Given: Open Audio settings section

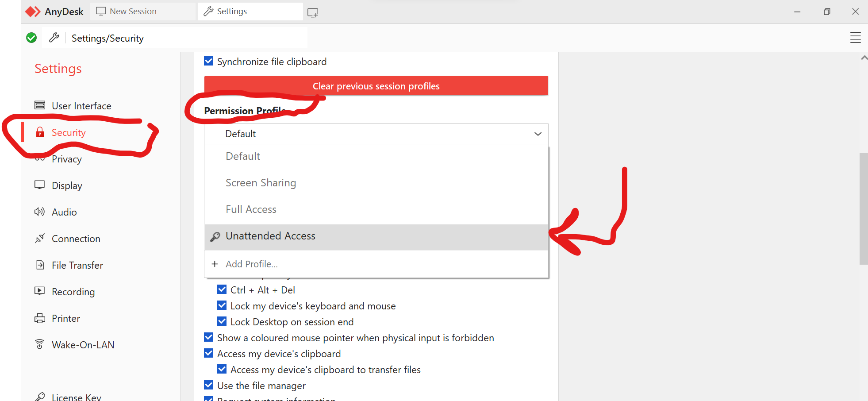Looking at the screenshot, I should point(64,212).
